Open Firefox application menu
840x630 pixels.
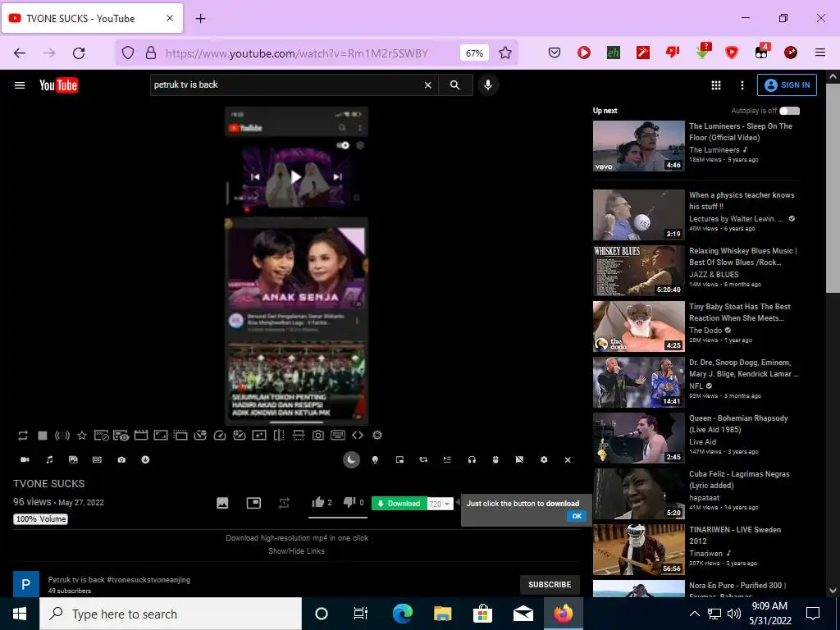(x=819, y=52)
